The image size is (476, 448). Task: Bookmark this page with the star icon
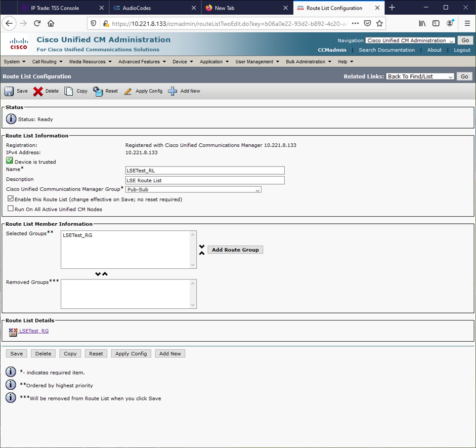tap(379, 23)
